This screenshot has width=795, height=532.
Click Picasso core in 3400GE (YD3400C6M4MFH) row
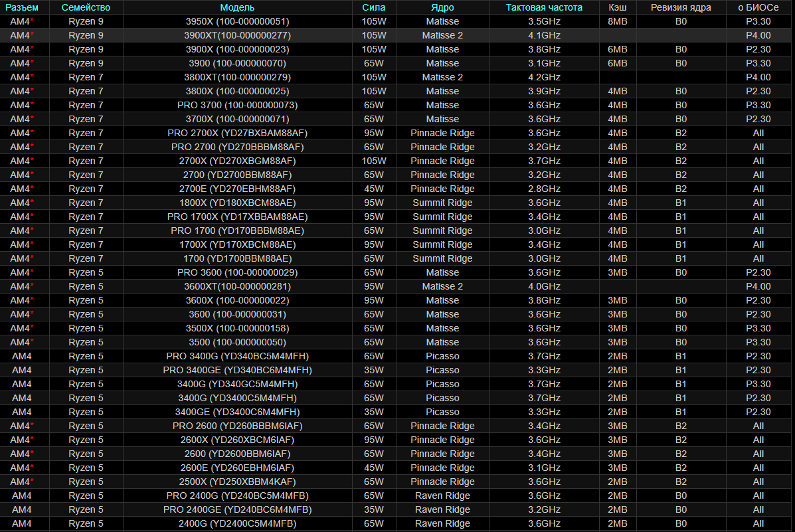tap(442, 412)
